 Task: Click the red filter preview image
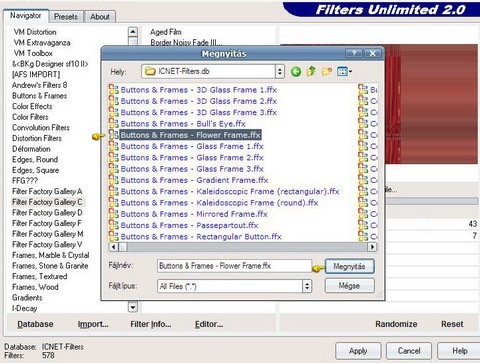click(x=431, y=104)
